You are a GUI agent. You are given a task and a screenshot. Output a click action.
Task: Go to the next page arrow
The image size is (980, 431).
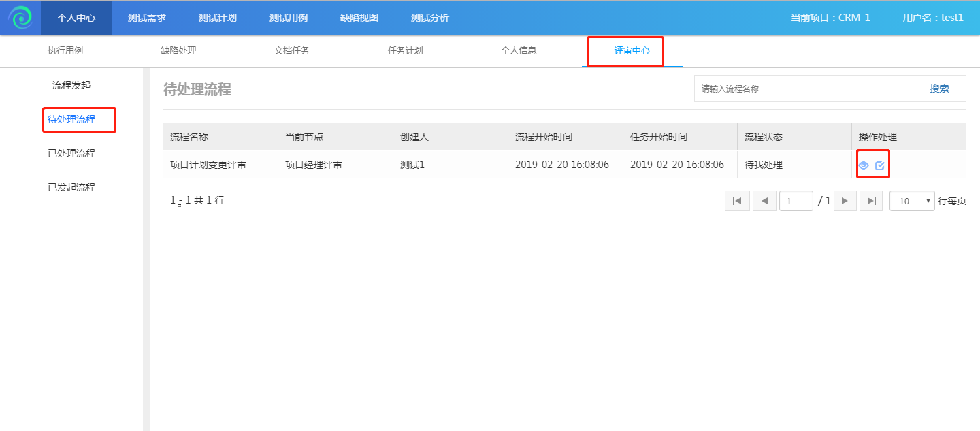click(845, 201)
